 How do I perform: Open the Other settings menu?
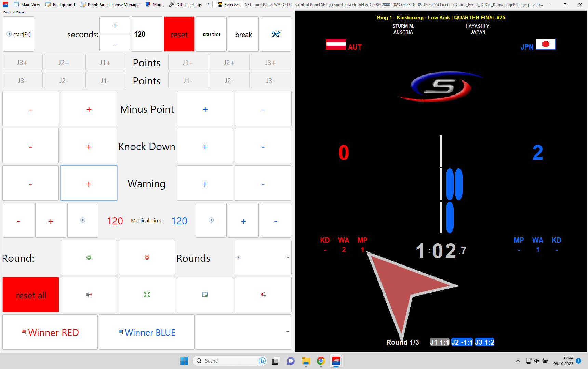coord(185,4)
